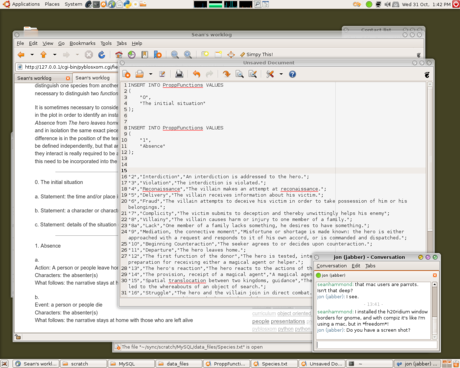Click volume icon in top panel

point(388,4)
